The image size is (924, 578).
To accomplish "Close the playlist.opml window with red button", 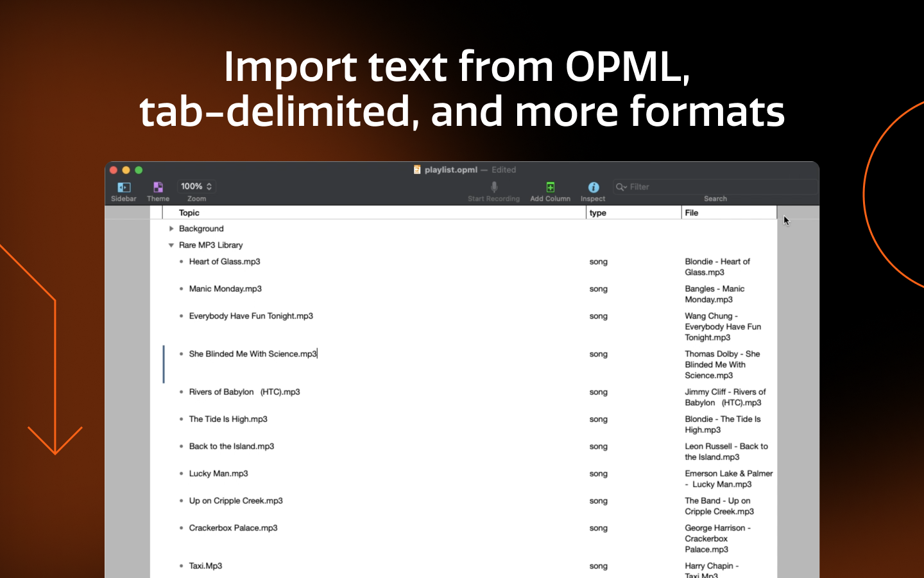I will (114, 170).
